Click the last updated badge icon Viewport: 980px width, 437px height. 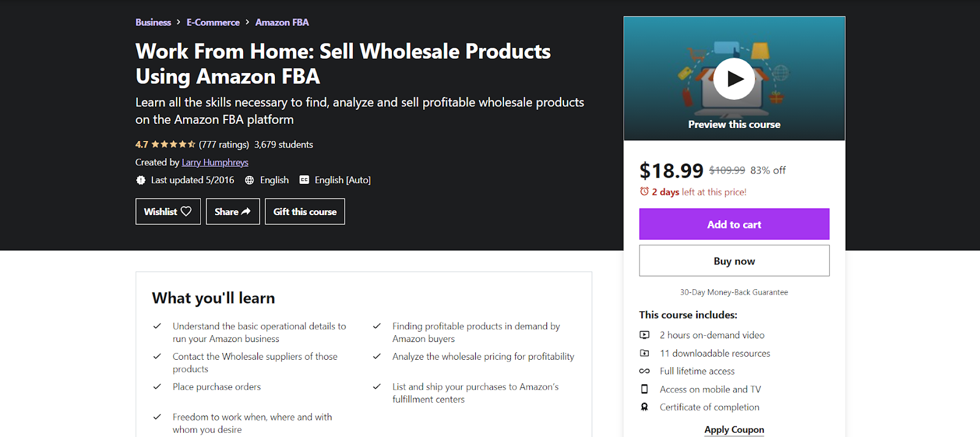[141, 180]
